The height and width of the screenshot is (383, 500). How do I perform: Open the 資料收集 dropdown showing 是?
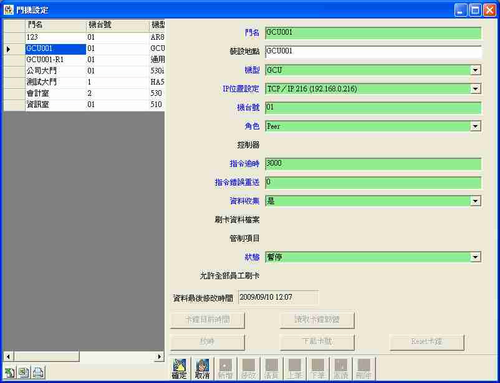475,201
